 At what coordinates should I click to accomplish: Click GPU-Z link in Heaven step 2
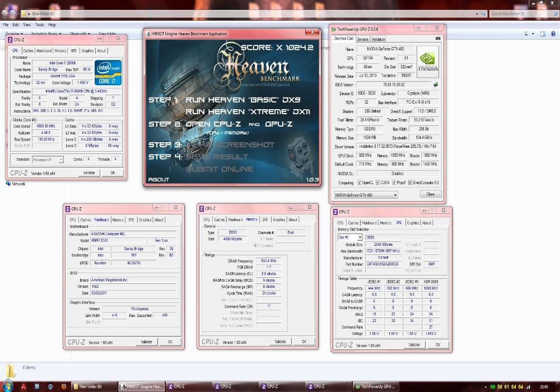coord(278,124)
